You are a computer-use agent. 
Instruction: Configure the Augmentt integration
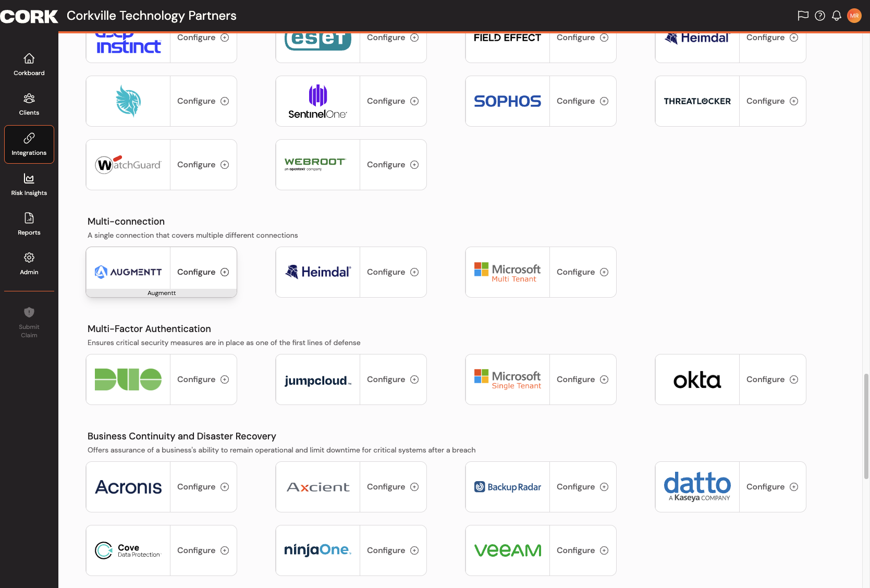(x=203, y=272)
